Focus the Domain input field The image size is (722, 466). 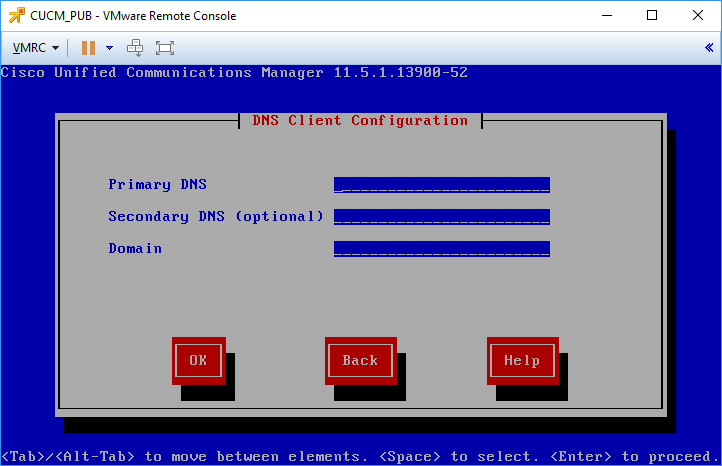[442, 249]
